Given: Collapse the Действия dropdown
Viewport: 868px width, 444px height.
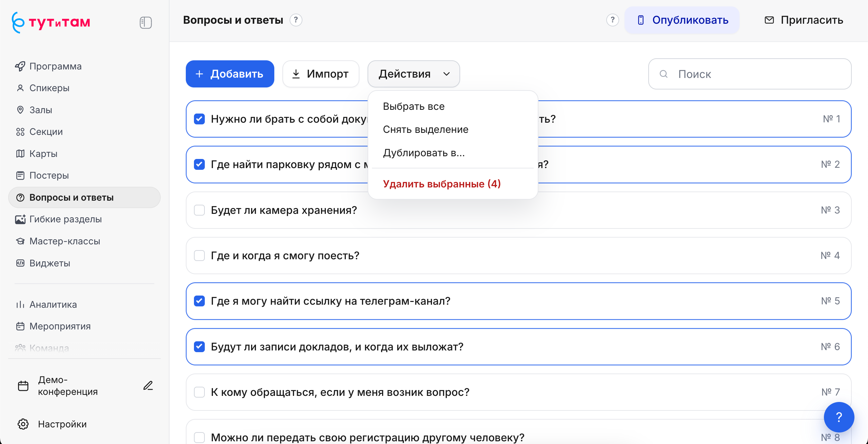Looking at the screenshot, I should [x=414, y=74].
